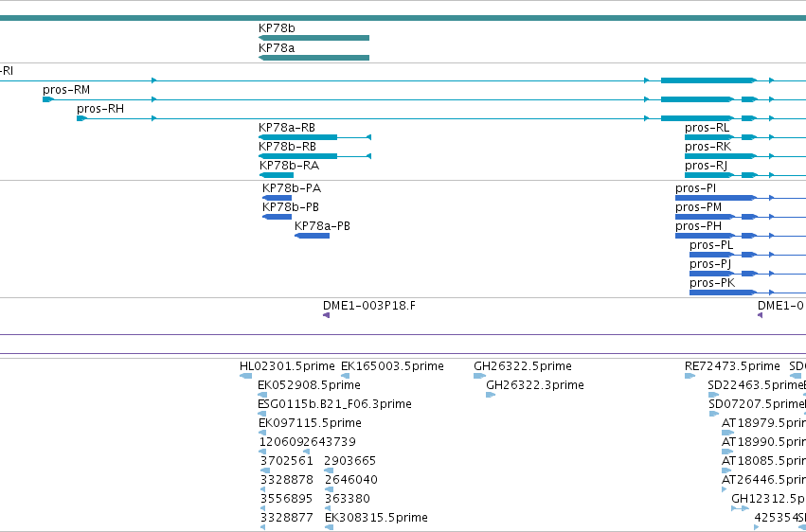This screenshot has height=532, width=806.
Task: Open the pros-PK protein feature
Action: 748,293
